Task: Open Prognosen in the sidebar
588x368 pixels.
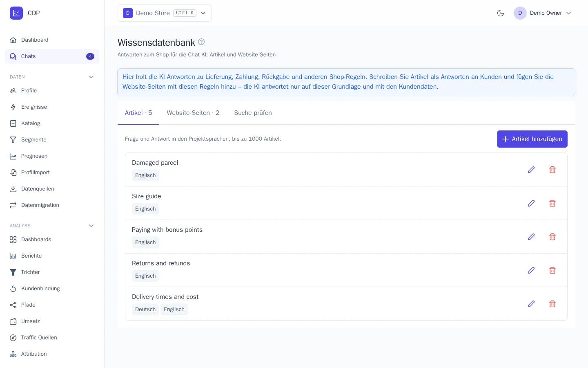Action: coord(52,156)
